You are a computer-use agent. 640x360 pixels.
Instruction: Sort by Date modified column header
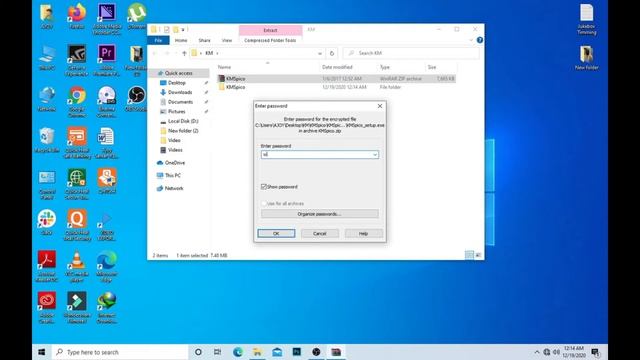[x=338, y=67]
